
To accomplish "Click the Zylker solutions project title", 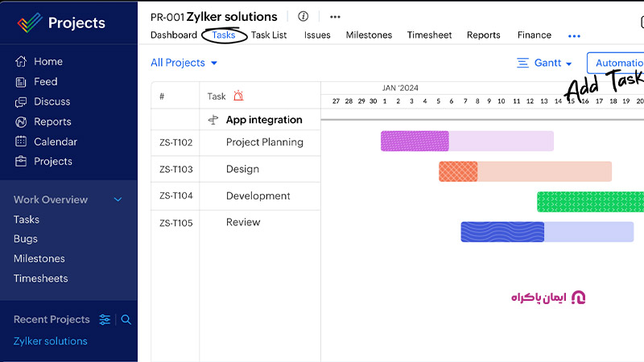I will 232,17.
